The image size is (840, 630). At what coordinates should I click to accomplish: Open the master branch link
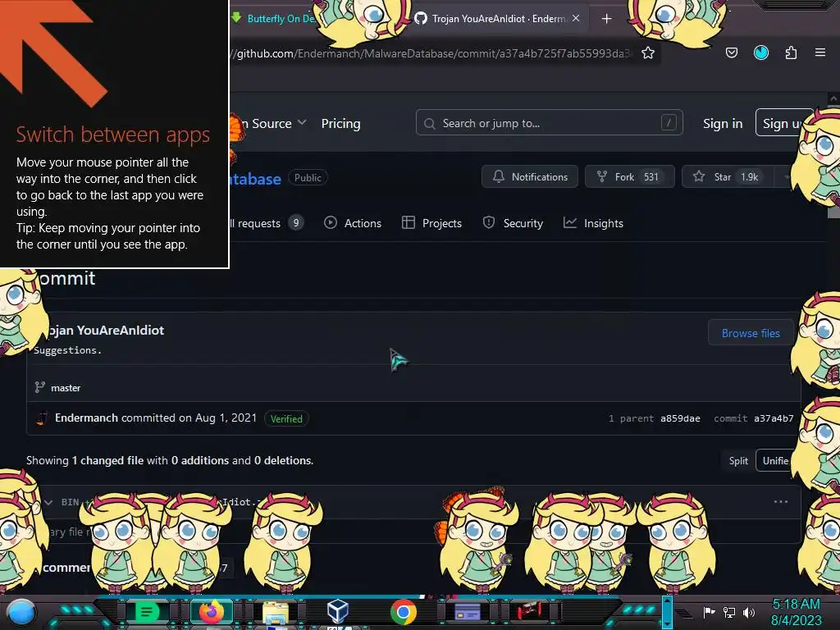(x=66, y=388)
